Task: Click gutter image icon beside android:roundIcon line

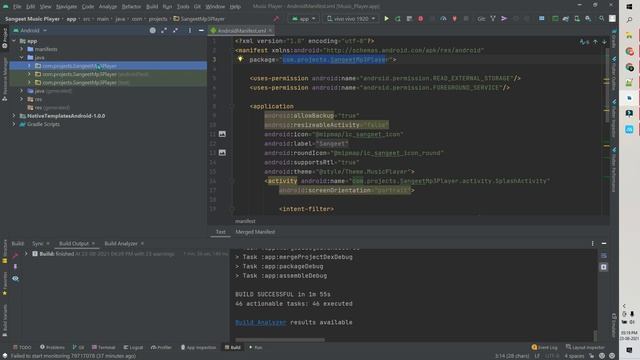Action: coord(222,153)
